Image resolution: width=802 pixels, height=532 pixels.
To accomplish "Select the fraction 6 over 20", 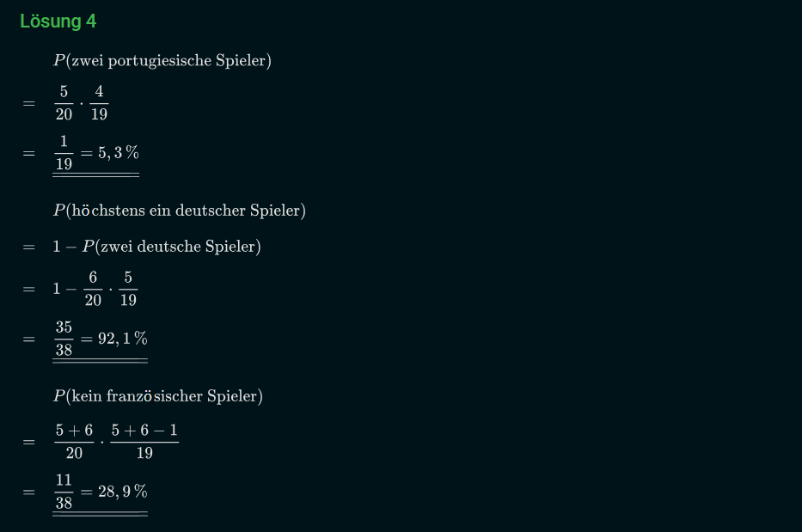I will click(x=93, y=289).
